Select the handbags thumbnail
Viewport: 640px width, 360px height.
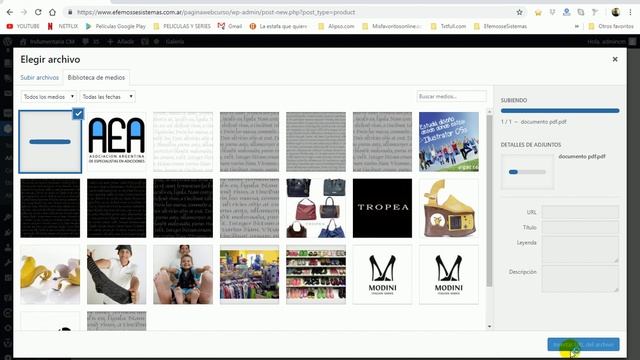pyautogui.click(x=316, y=208)
